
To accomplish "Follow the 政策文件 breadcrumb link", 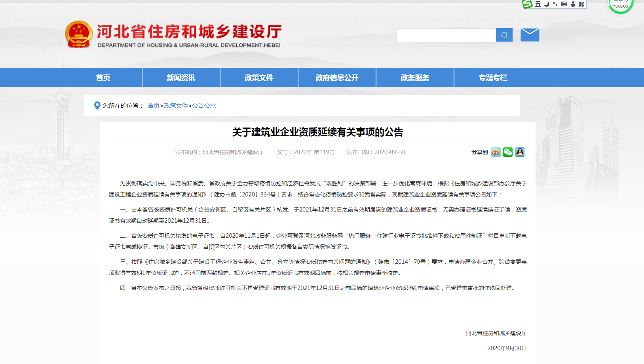I will [176, 106].
